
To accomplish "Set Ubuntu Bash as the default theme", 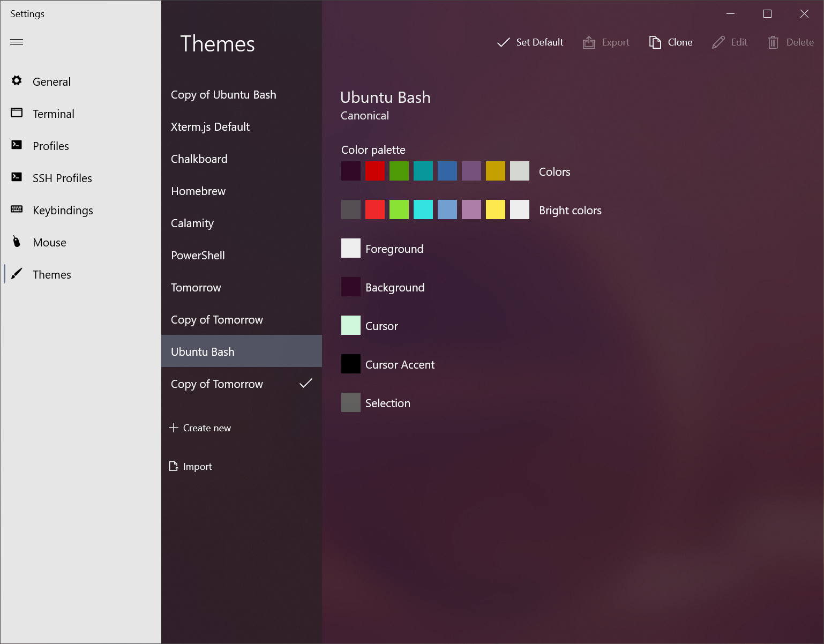I will [x=529, y=42].
